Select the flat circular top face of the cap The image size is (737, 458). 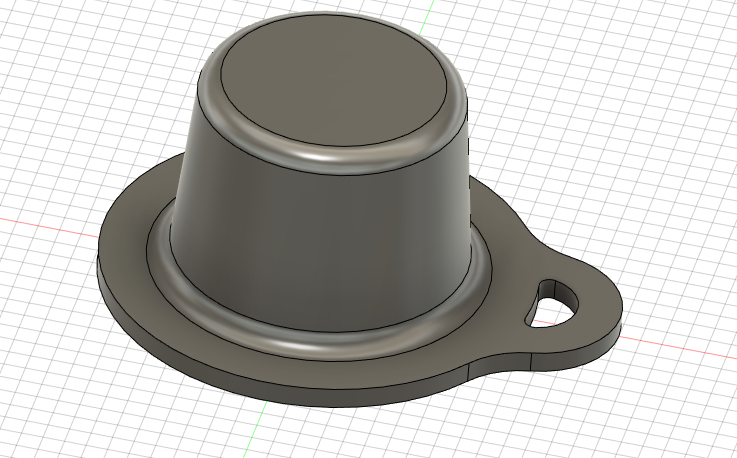pos(334,82)
